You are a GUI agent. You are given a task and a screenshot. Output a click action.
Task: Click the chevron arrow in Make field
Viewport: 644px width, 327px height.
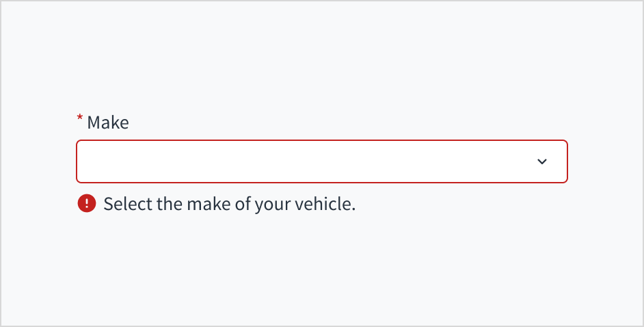click(x=542, y=161)
